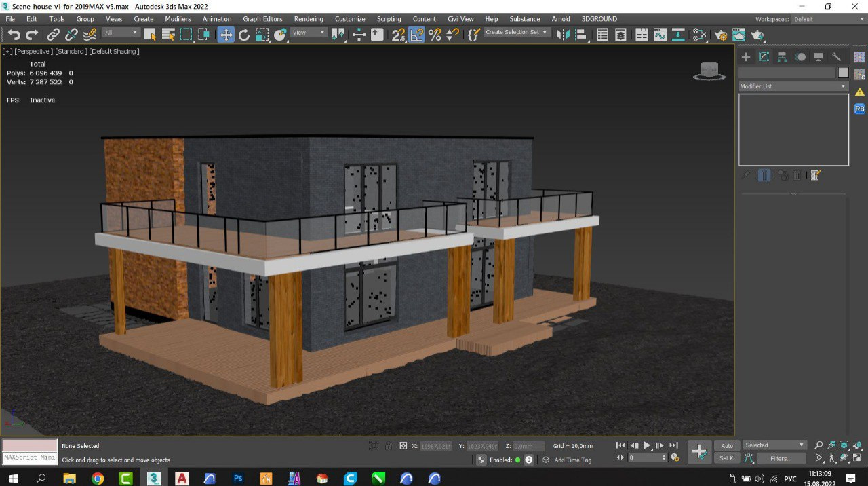The width and height of the screenshot is (868, 486).
Task: Open Create Selection Set dropdown
Action: (516, 32)
